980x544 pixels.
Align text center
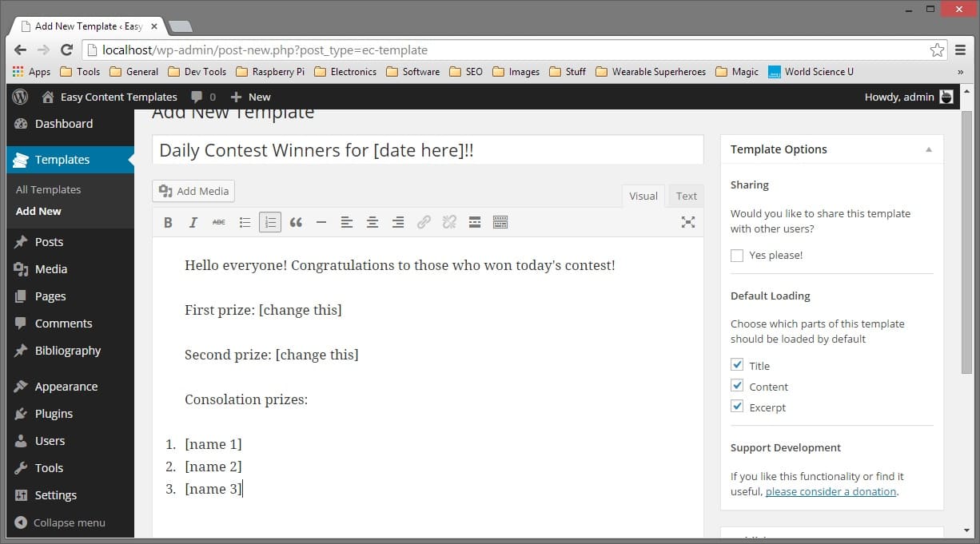(x=372, y=222)
